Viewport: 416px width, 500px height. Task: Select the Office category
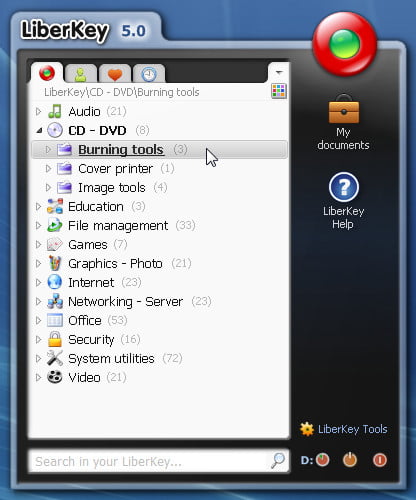tap(85, 321)
